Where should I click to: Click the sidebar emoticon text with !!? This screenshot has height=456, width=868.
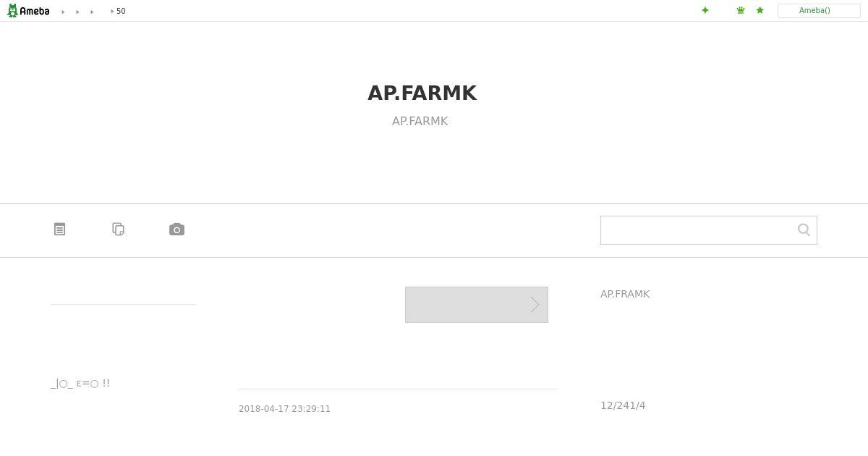(80, 384)
